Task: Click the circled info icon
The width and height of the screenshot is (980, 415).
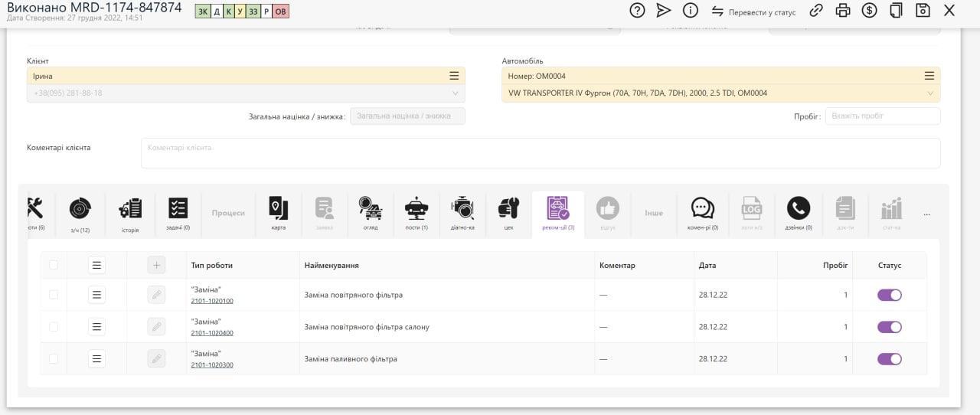Action: click(690, 11)
